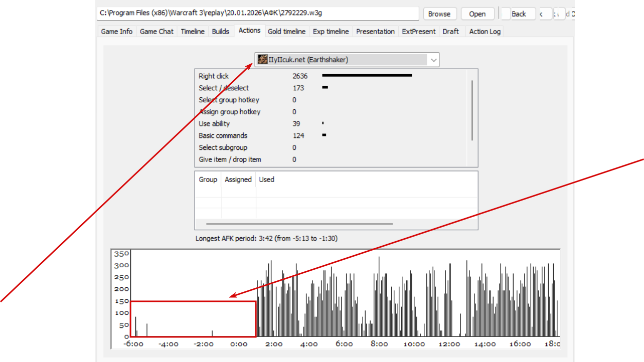Screen dimensions: 644x362
Task: Go to the Builds tab
Action: coord(221,31)
